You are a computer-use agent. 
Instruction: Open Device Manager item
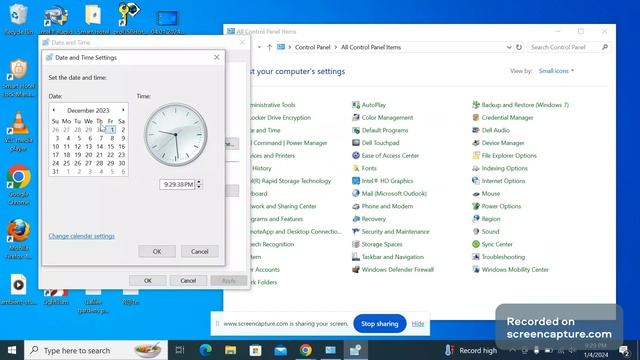[498, 143]
